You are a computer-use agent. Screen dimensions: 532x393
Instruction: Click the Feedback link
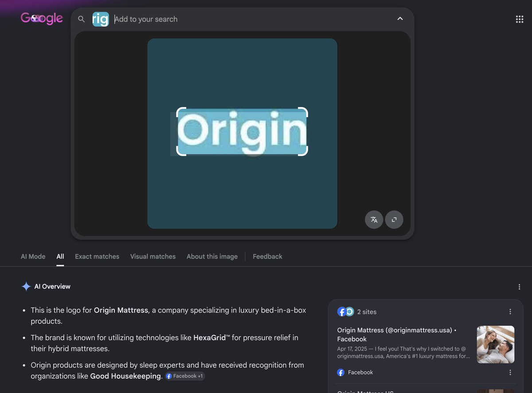click(x=267, y=256)
